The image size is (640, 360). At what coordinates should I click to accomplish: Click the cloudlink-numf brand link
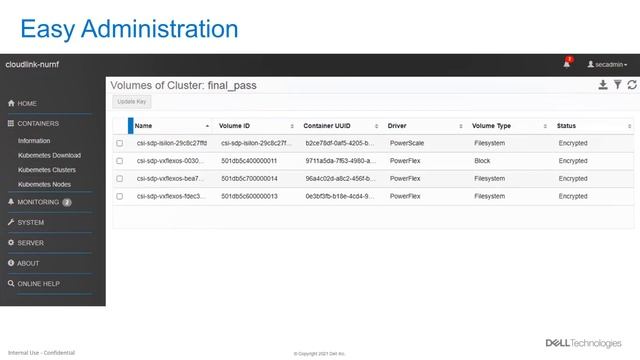tap(32, 64)
